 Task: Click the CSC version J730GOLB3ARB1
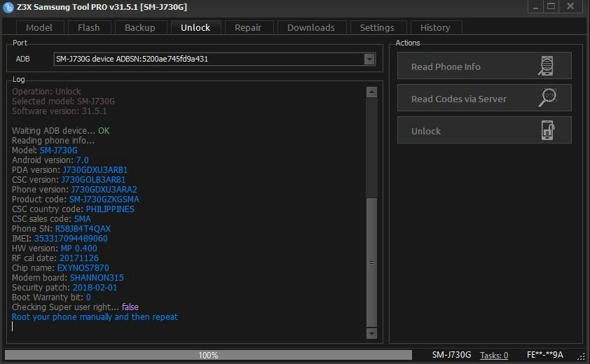[93, 180]
